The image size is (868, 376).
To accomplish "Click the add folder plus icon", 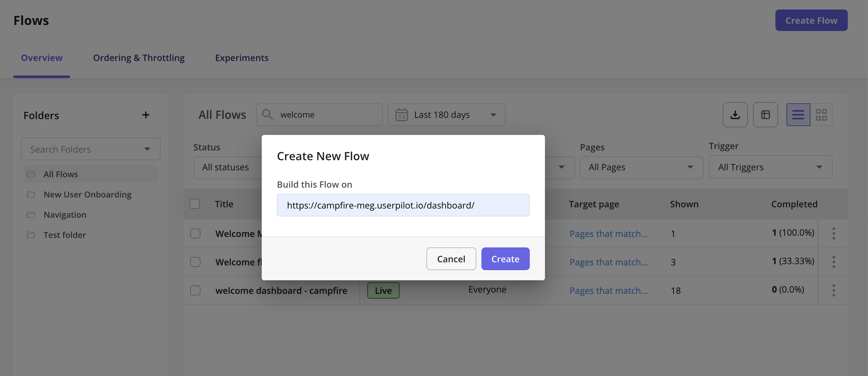I will tap(146, 115).
